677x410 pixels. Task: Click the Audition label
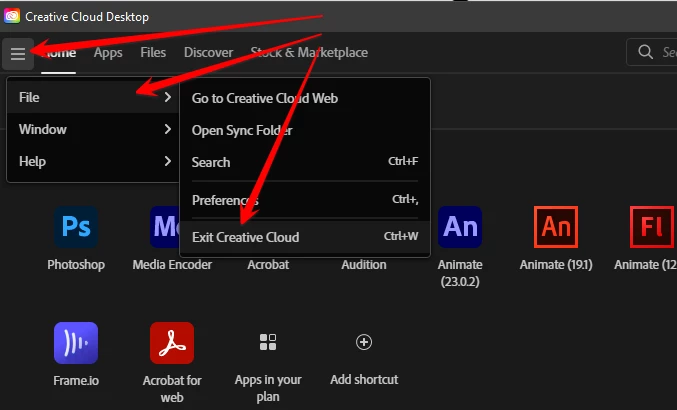coord(364,265)
